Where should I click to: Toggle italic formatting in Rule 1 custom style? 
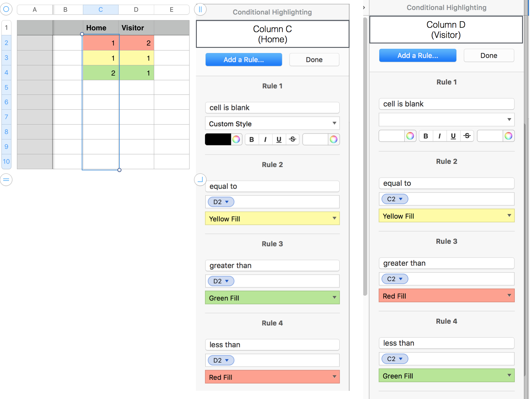coord(265,139)
